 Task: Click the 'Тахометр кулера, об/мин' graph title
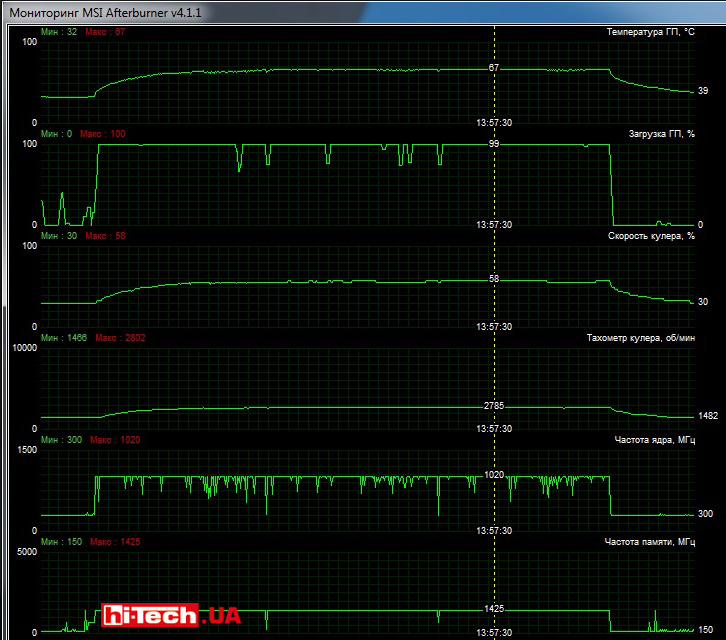[640, 338]
